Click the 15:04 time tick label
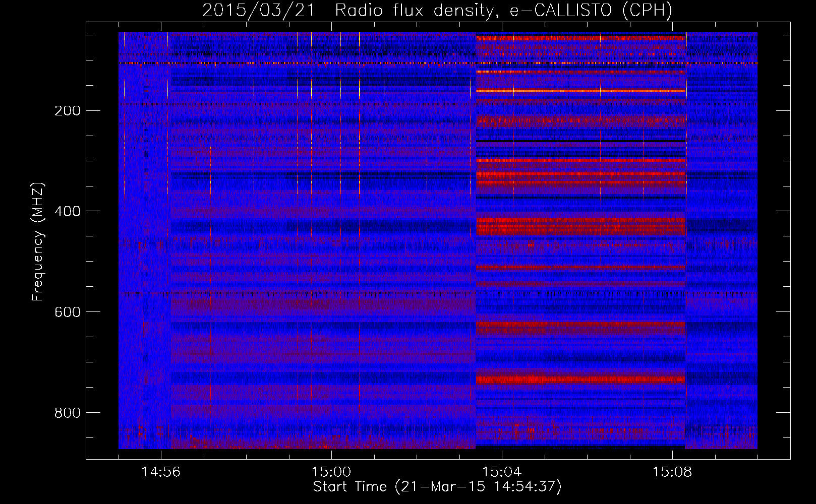Screen dimensions: 816x504 pyautogui.click(x=502, y=472)
